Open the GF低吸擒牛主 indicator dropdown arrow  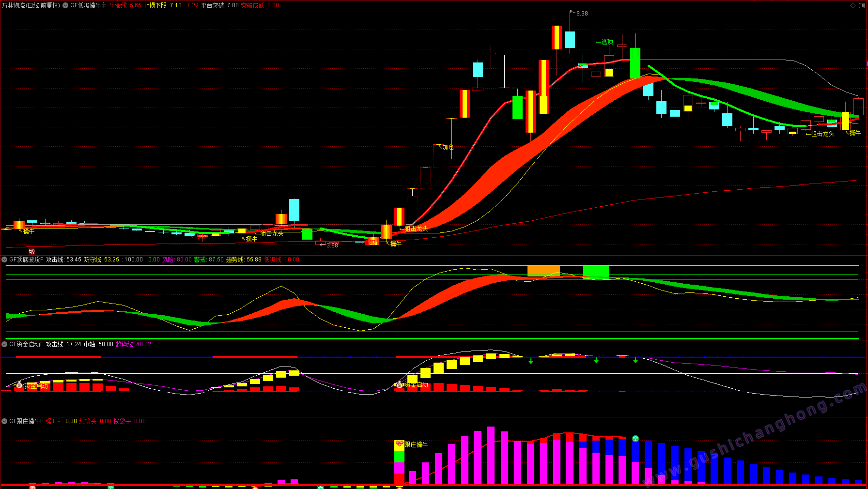(65, 5)
